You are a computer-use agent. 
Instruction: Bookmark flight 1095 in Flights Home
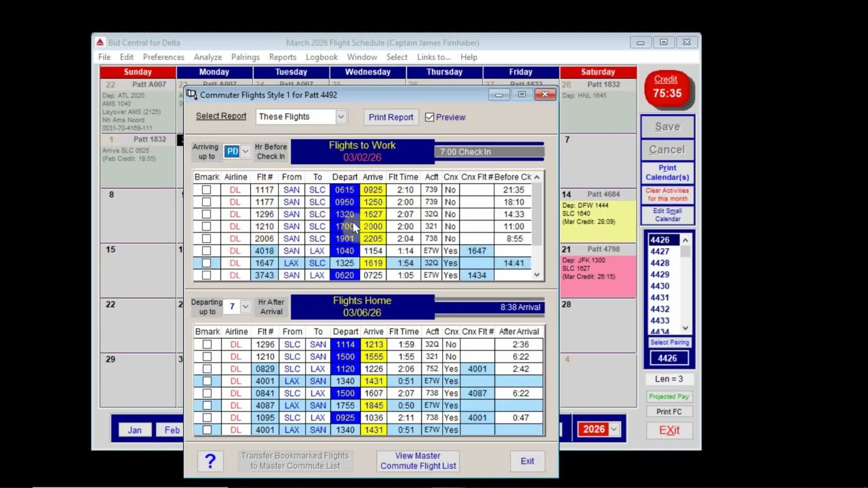(x=207, y=418)
